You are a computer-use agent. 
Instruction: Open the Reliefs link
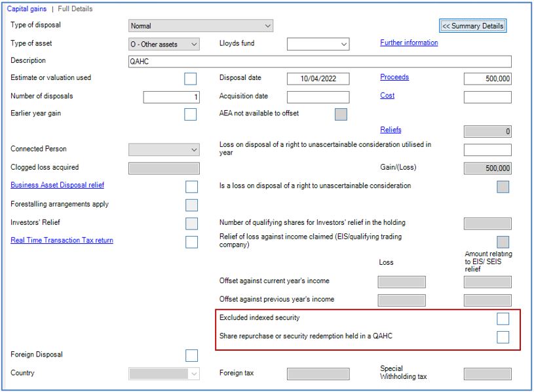click(391, 130)
